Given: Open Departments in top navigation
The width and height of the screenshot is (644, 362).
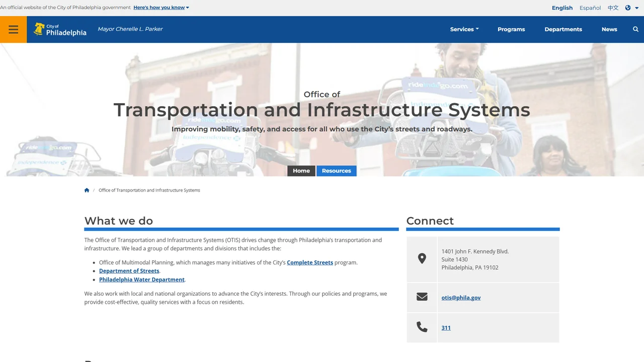Looking at the screenshot, I should [x=563, y=29].
